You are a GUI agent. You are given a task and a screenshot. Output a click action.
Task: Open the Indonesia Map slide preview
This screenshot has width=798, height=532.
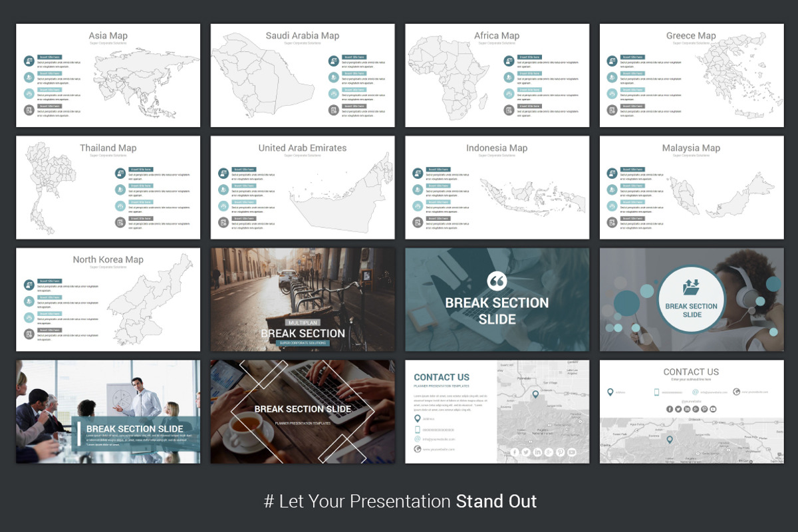point(496,187)
